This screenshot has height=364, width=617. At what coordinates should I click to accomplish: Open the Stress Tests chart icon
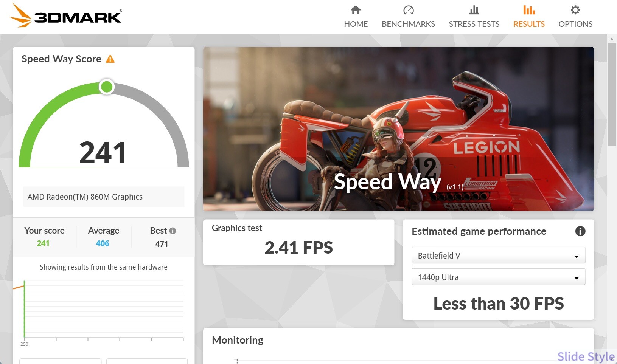click(x=474, y=10)
